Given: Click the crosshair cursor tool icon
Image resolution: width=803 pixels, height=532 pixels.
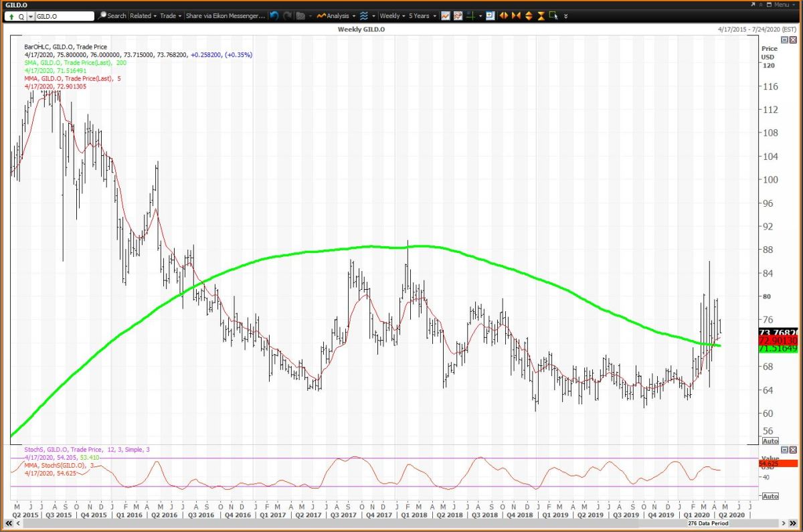Looking at the screenshot, I should pos(470,15).
